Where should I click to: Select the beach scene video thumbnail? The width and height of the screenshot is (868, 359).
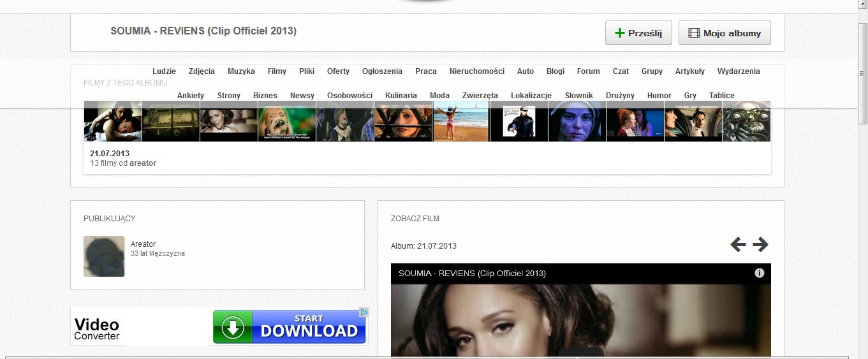[460, 121]
